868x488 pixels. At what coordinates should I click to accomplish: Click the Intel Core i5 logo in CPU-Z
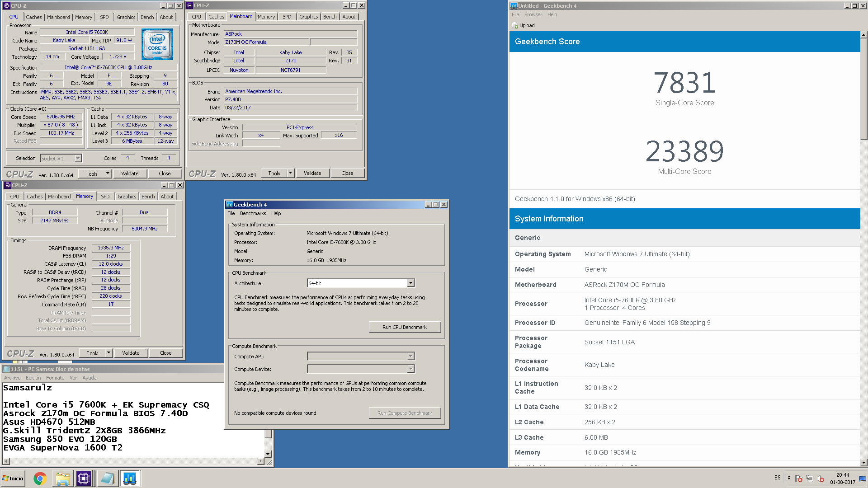point(157,44)
